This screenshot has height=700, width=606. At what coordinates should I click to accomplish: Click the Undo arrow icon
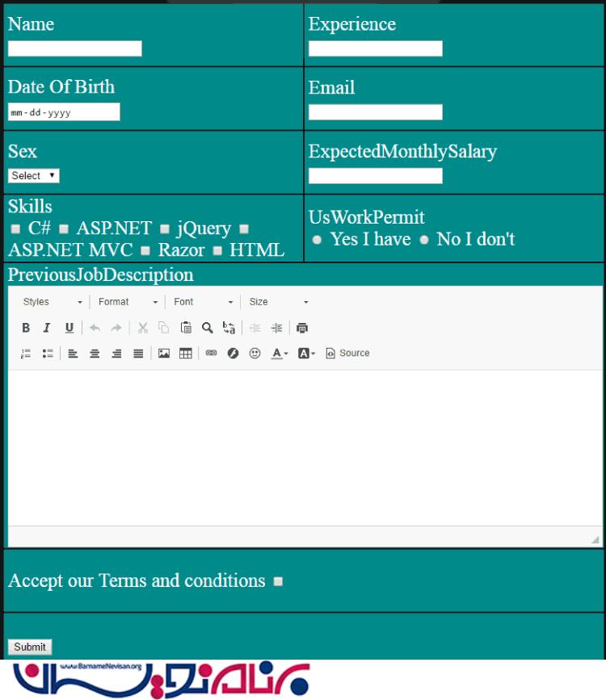(x=95, y=328)
